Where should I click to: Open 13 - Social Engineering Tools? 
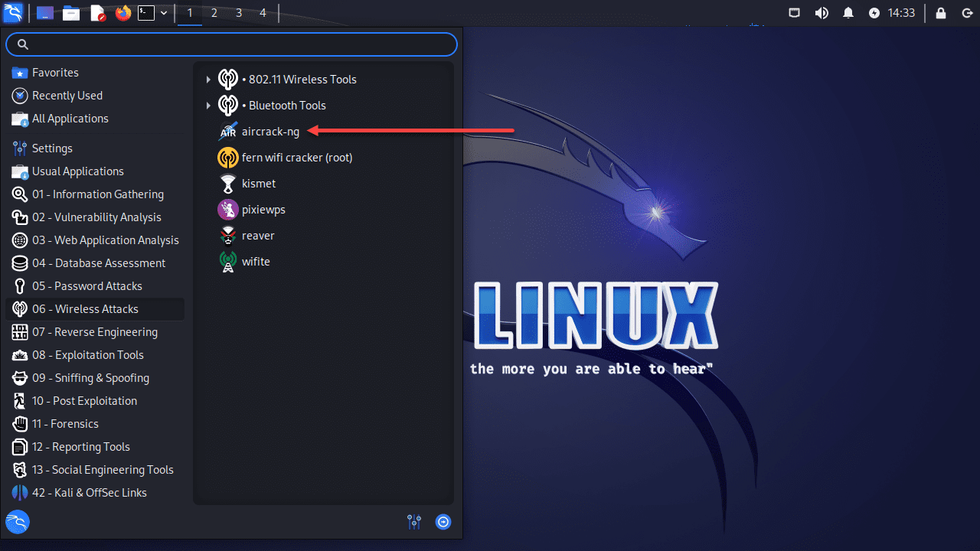(x=95, y=470)
